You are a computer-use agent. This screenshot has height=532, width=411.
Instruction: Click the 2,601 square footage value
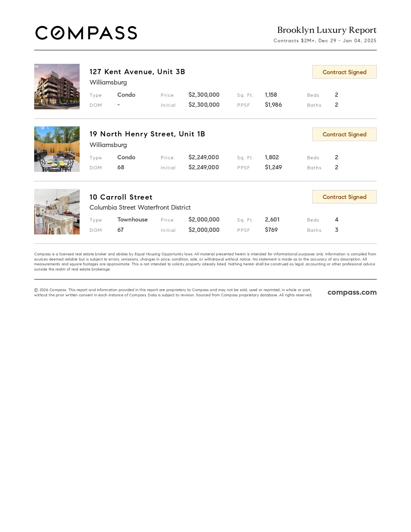tap(272, 220)
